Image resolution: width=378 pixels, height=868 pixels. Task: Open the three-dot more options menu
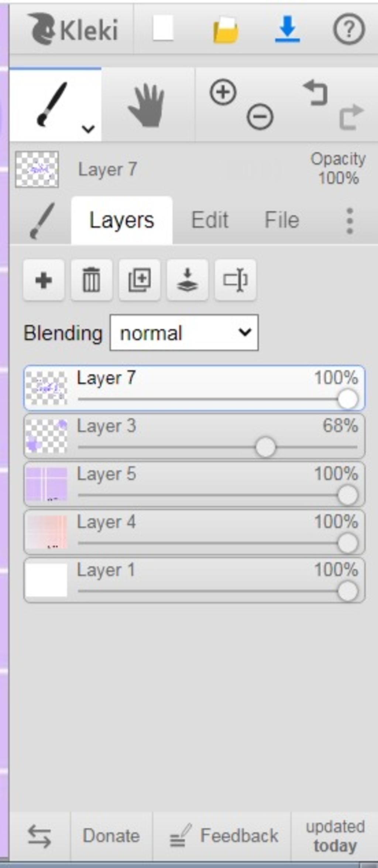coord(350,221)
